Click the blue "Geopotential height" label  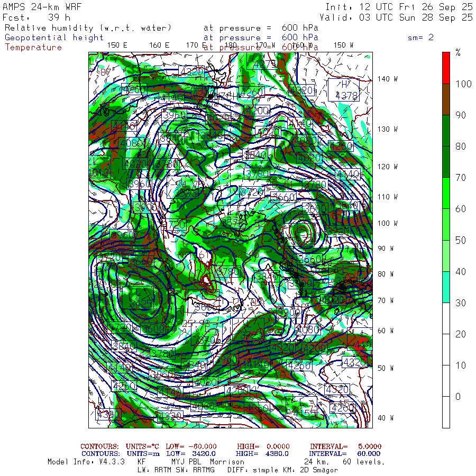point(54,38)
